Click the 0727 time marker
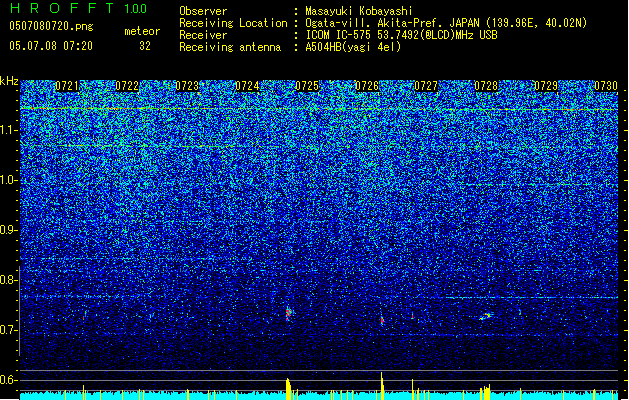629x400 pixels. click(426, 86)
